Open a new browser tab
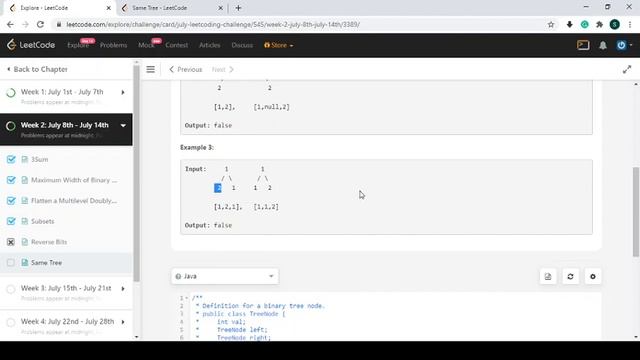640x360 pixels. (x=238, y=8)
